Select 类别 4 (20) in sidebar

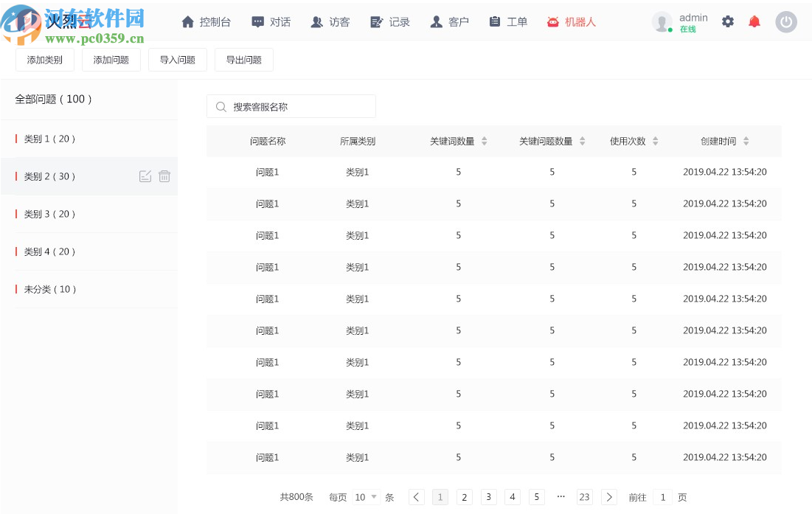click(x=89, y=251)
